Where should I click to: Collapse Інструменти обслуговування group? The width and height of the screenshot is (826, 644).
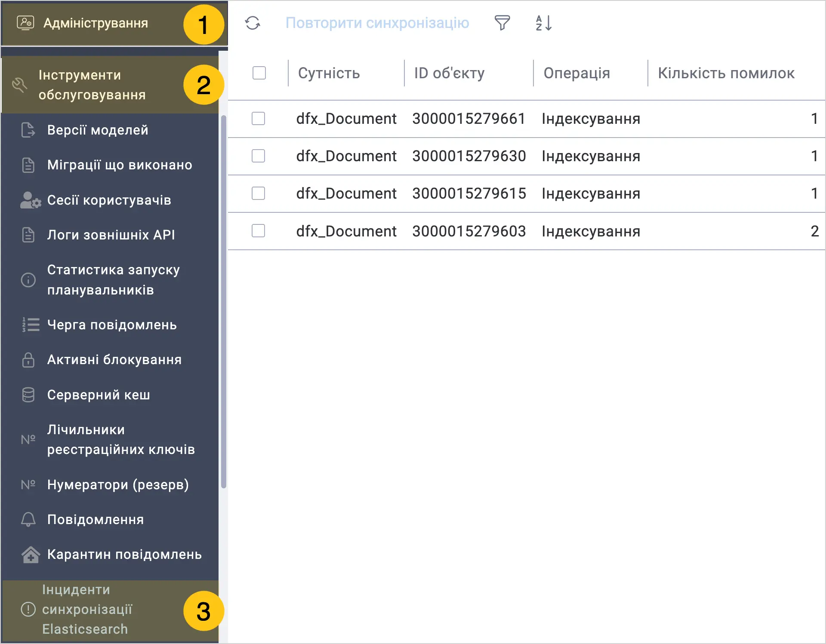pyautogui.click(x=110, y=85)
